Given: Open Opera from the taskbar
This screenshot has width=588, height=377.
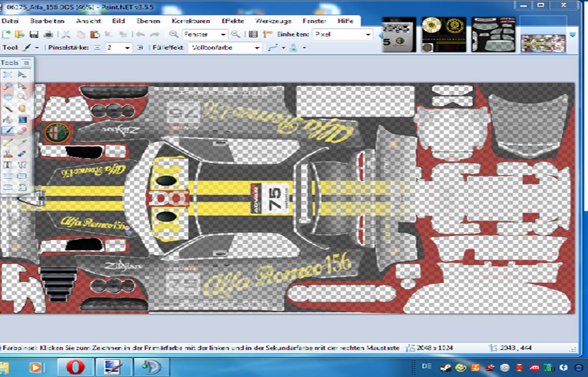Looking at the screenshot, I should (75, 367).
